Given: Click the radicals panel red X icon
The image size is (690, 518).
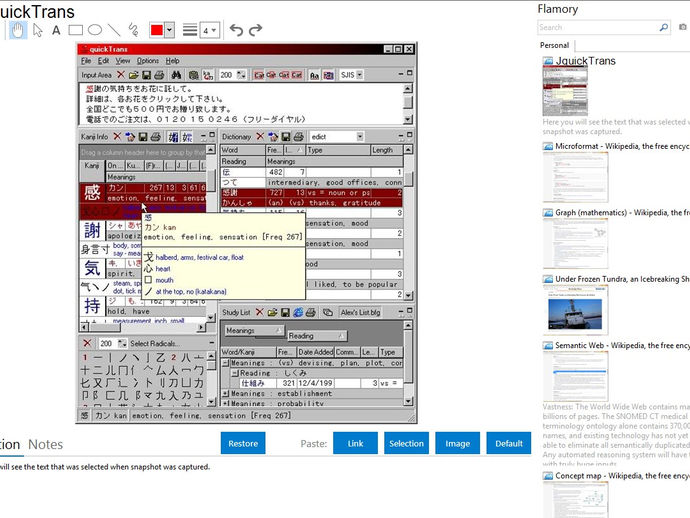Looking at the screenshot, I should 87,343.
